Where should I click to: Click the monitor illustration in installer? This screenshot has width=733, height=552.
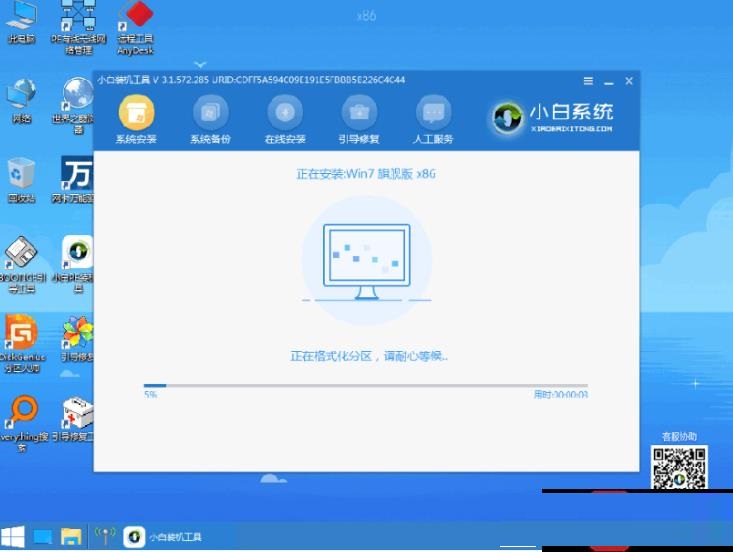click(366, 262)
